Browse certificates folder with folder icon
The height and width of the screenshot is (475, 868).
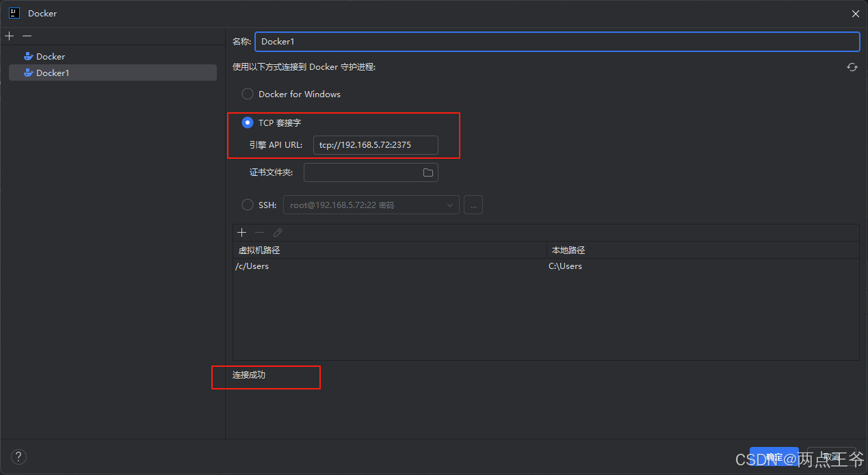428,172
